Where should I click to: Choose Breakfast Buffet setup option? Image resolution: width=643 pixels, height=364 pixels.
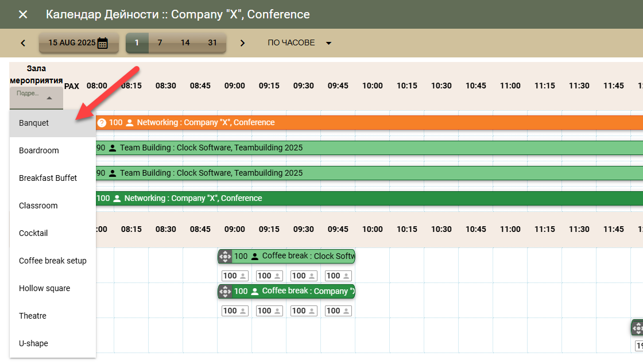tap(53, 178)
